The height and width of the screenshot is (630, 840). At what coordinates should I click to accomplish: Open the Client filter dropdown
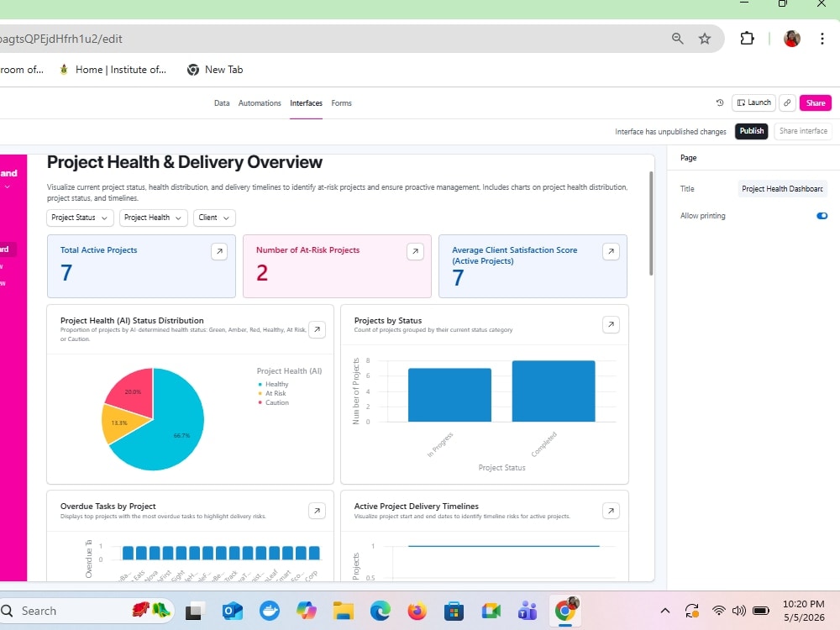(x=213, y=218)
